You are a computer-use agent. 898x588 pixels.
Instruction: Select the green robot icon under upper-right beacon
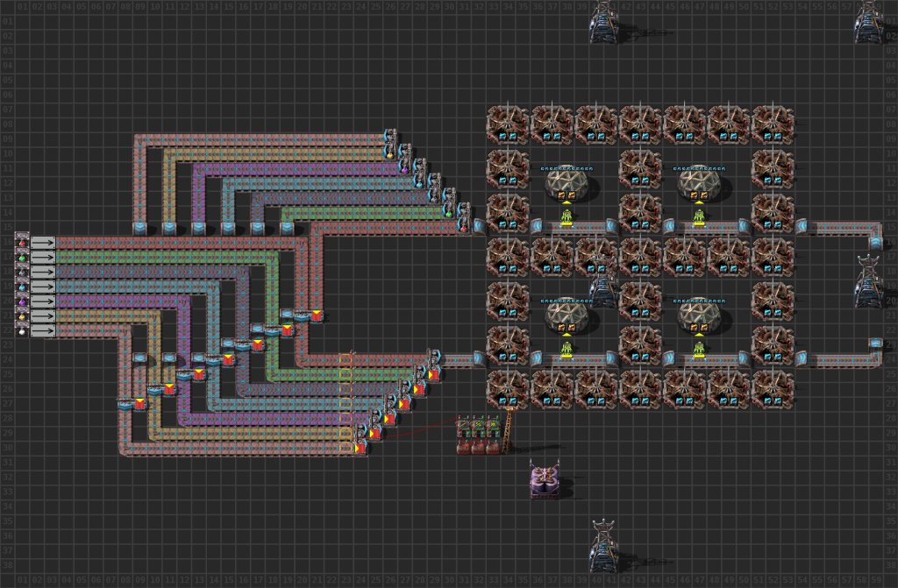tap(699, 217)
